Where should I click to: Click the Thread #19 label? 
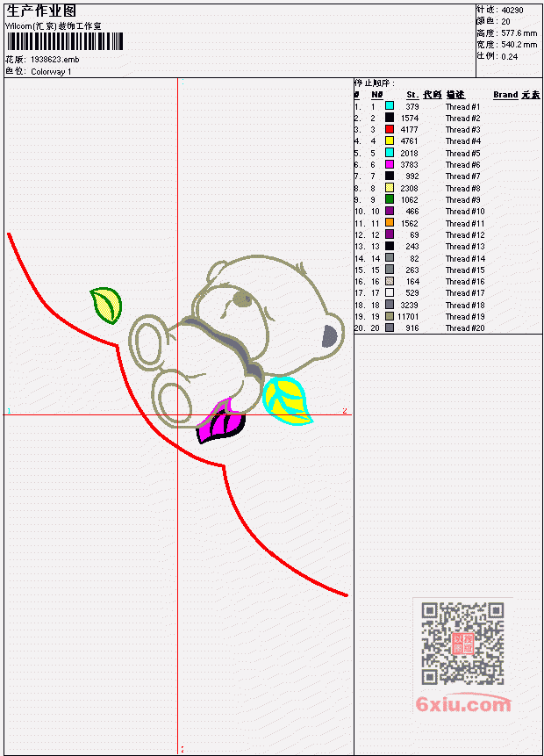pyautogui.click(x=465, y=317)
